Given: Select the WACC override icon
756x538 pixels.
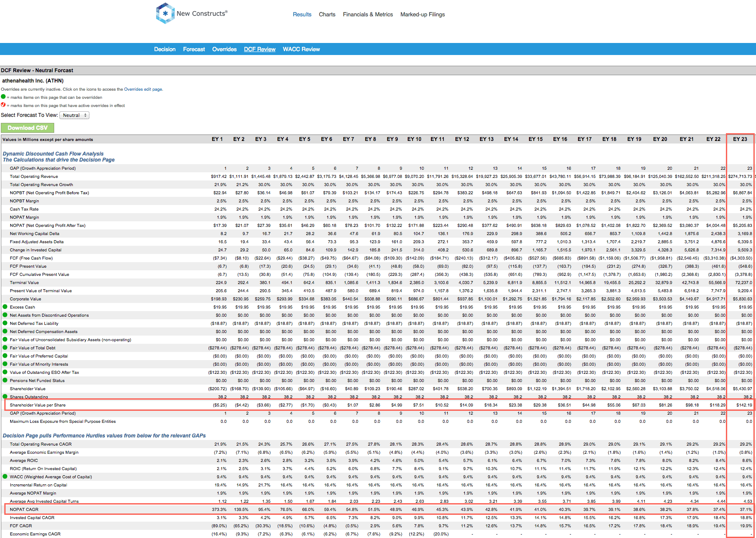Looking at the screenshot, I should coord(5,477).
